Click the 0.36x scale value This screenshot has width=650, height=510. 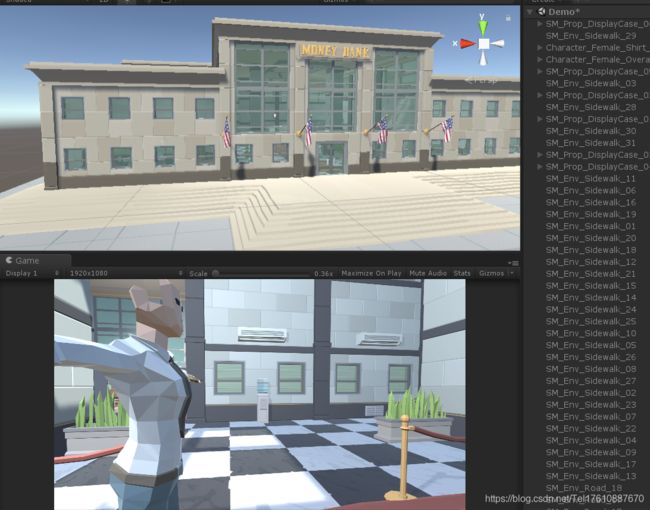click(x=323, y=274)
